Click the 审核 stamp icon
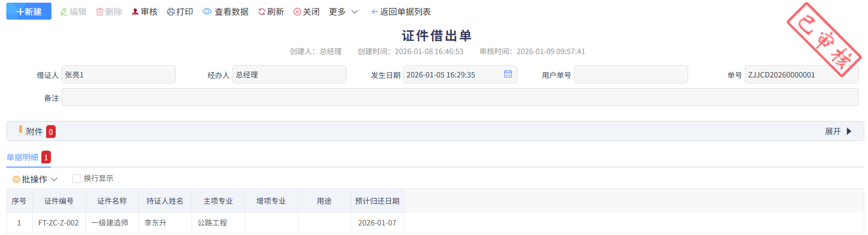The height and width of the screenshot is (235, 868). coord(135,12)
